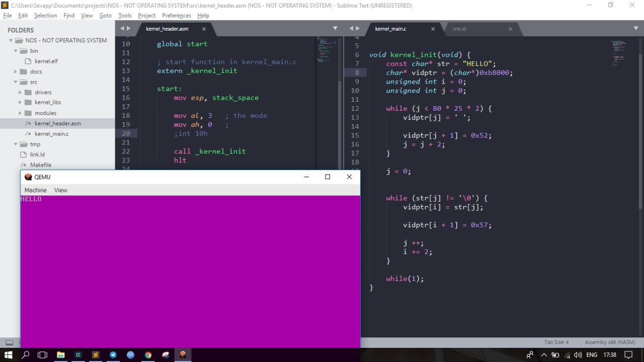Expand the kernel_libs folder

point(20,103)
